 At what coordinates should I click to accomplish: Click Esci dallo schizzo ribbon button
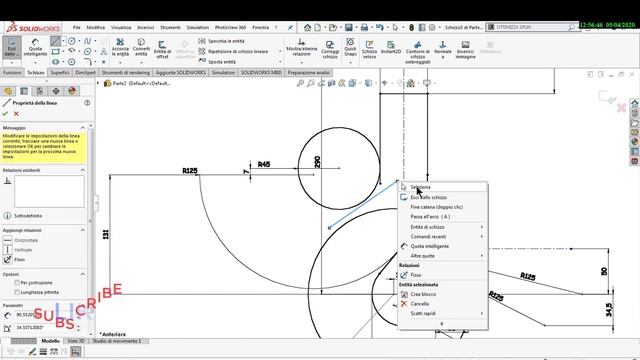11,48
